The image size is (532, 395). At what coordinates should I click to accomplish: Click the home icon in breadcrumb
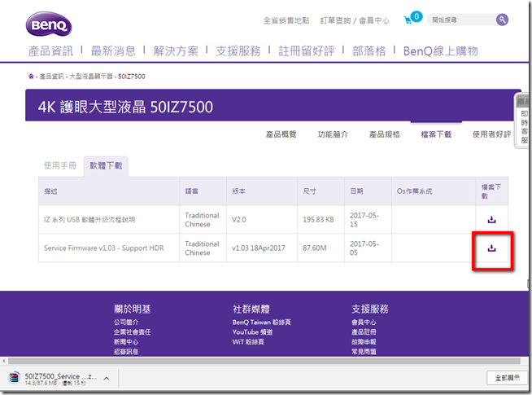coord(31,77)
